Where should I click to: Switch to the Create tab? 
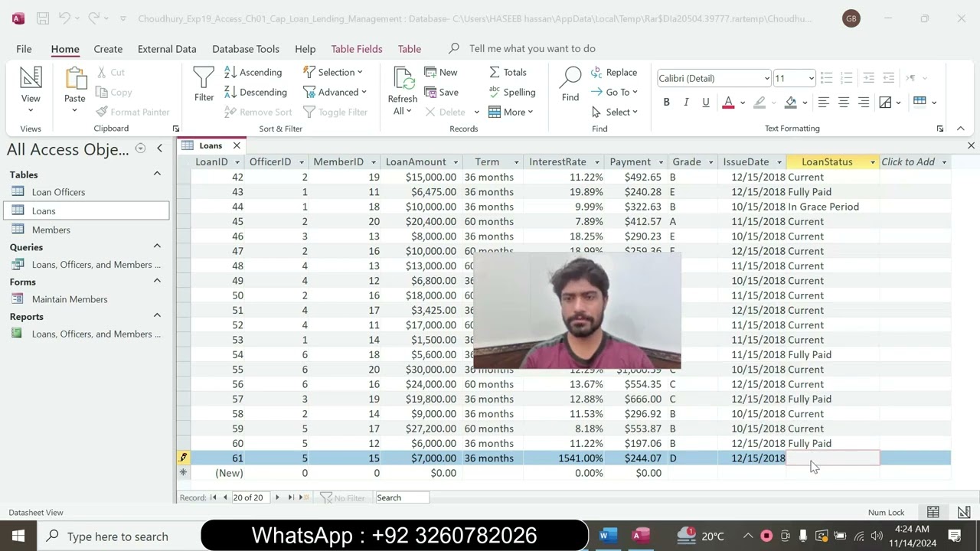pos(108,48)
